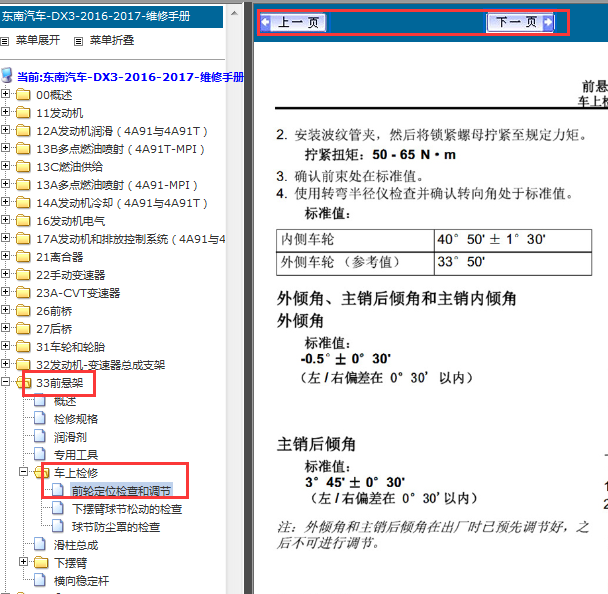608x594 pixels.
Task: Click folder icon of 31车轮和轮胎
Action: (23, 346)
